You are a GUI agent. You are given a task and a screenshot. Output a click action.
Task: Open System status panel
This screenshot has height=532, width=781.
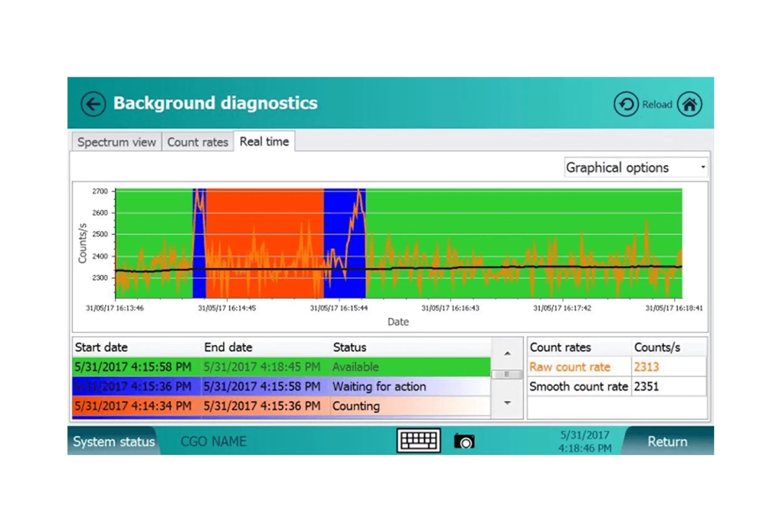click(114, 441)
